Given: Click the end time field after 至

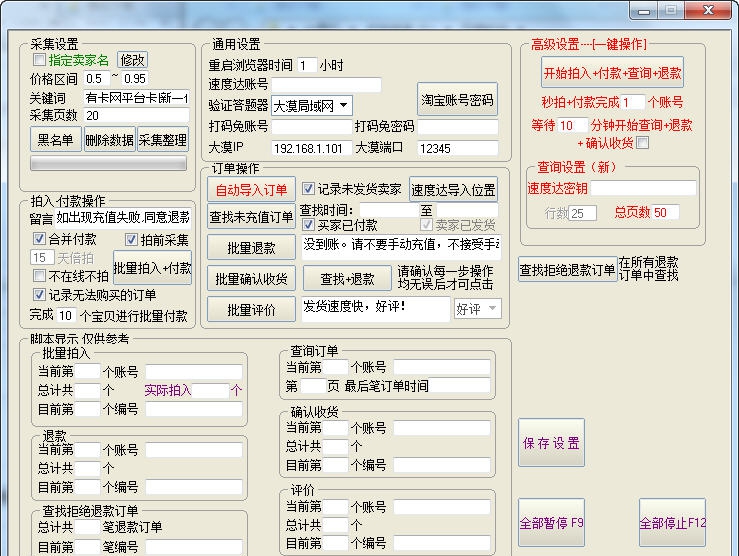Looking at the screenshot, I should point(467,210).
